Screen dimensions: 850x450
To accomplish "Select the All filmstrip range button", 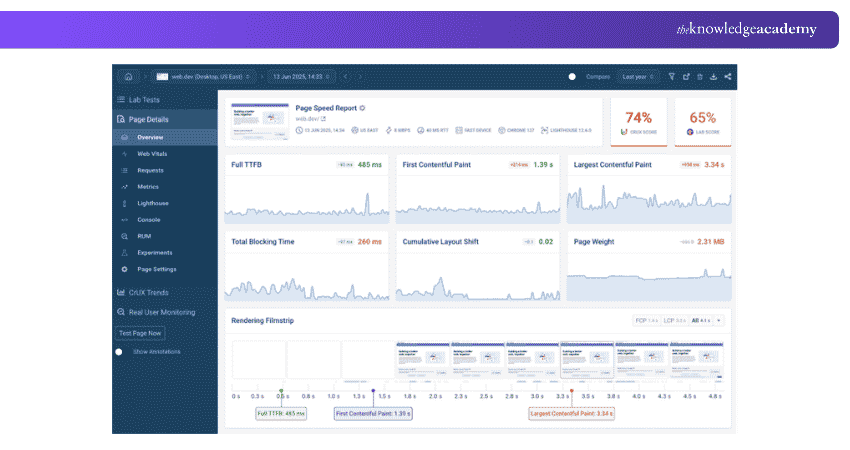I will [x=701, y=320].
